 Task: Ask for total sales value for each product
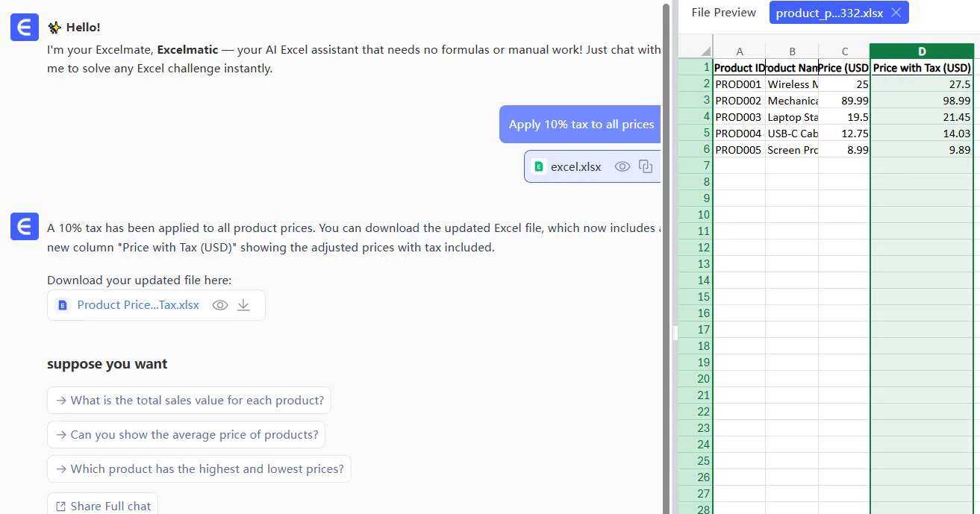click(189, 401)
